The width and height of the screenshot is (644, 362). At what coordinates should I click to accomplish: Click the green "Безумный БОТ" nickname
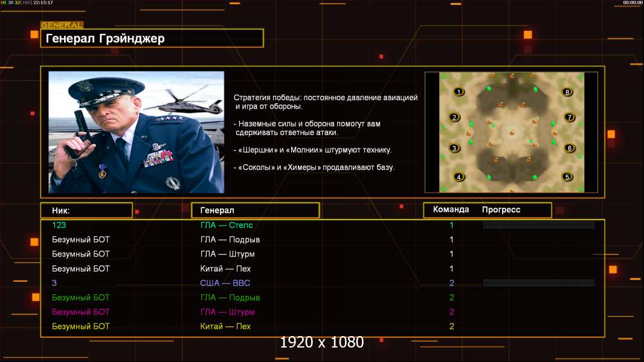pyautogui.click(x=81, y=297)
